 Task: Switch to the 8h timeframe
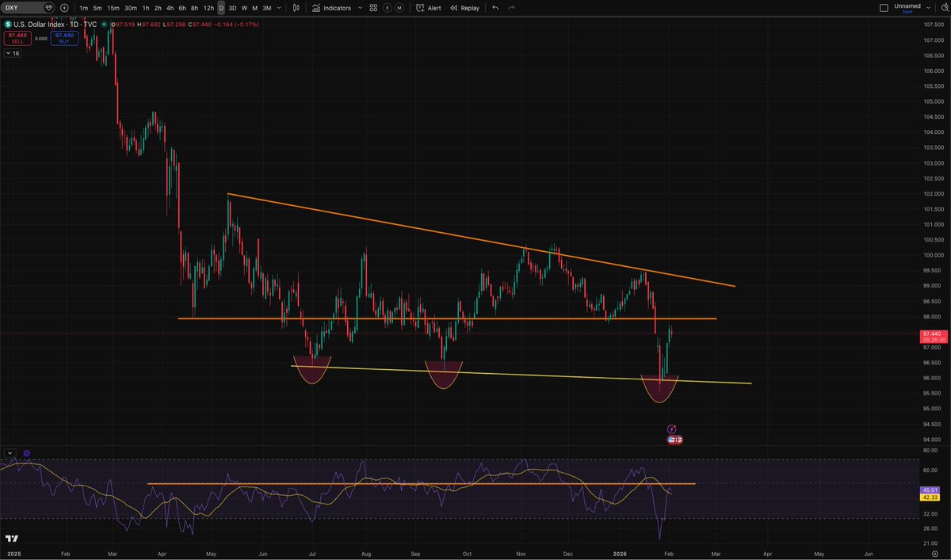coord(195,7)
